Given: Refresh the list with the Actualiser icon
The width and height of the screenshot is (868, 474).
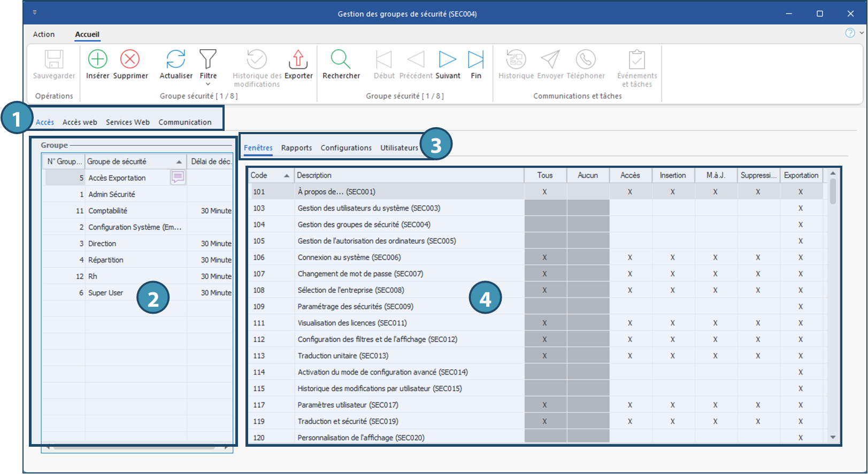Looking at the screenshot, I should coord(175,59).
